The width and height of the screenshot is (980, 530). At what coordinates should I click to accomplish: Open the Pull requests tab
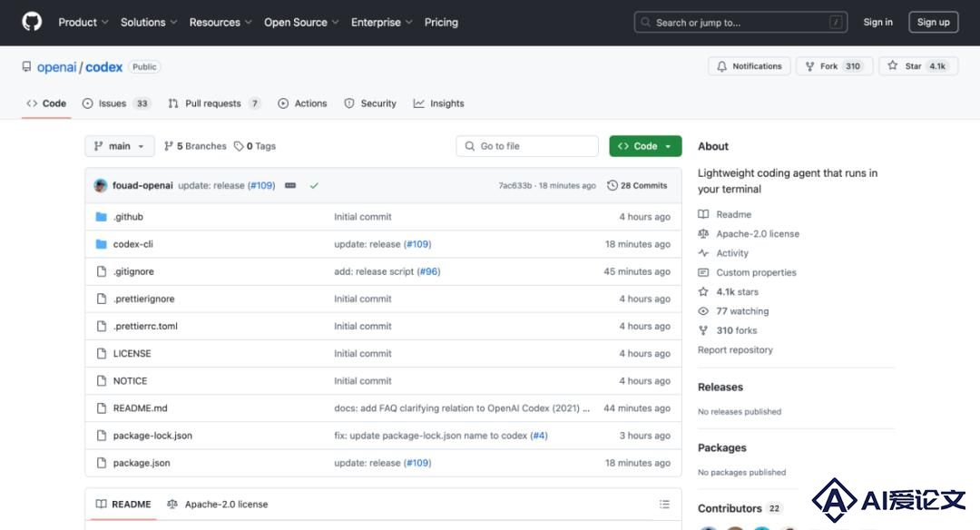pyautogui.click(x=214, y=103)
